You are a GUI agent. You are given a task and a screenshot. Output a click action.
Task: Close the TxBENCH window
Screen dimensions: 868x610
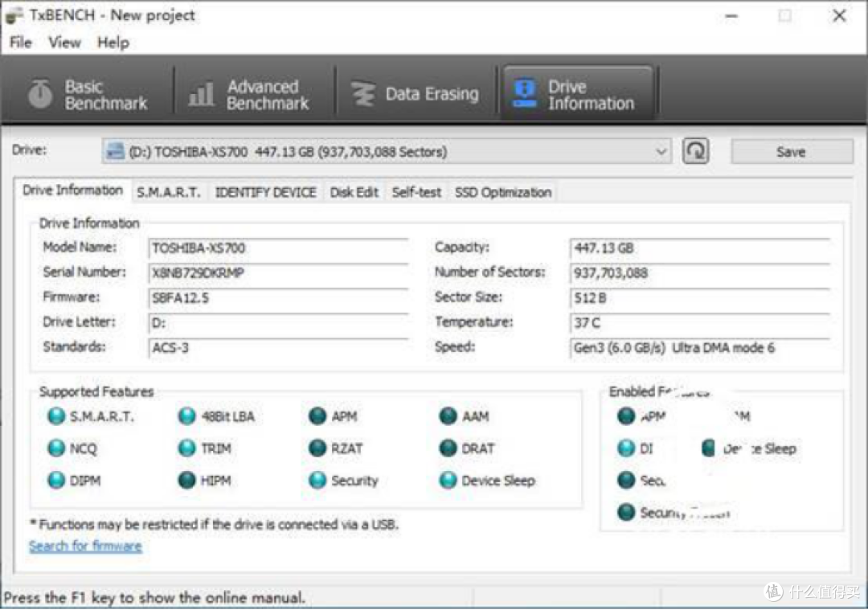[839, 15]
